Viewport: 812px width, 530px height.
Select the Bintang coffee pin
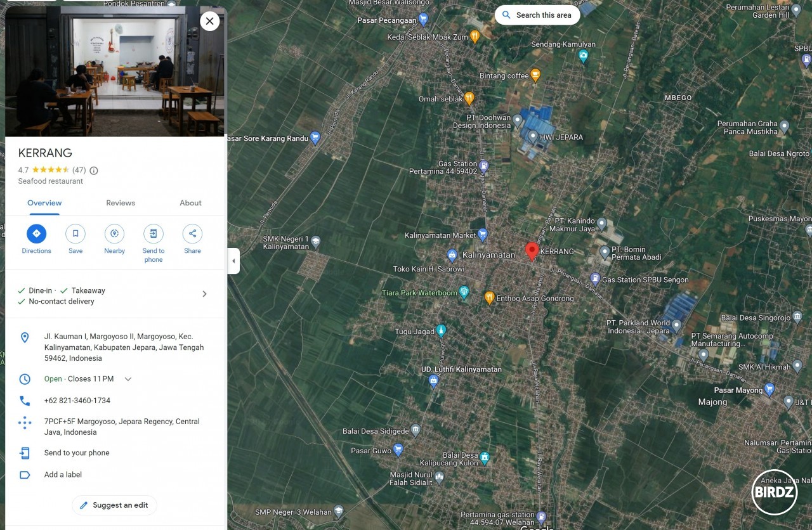pyautogui.click(x=535, y=75)
